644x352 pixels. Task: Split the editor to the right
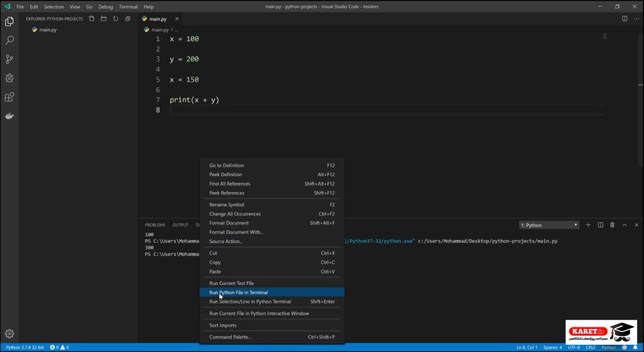tap(625, 19)
